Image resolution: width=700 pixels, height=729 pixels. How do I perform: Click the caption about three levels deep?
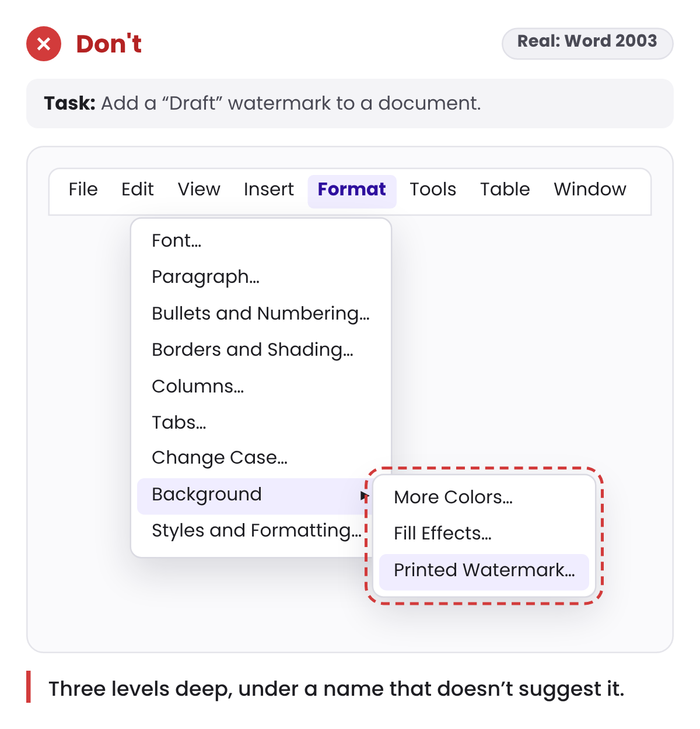coord(337,689)
